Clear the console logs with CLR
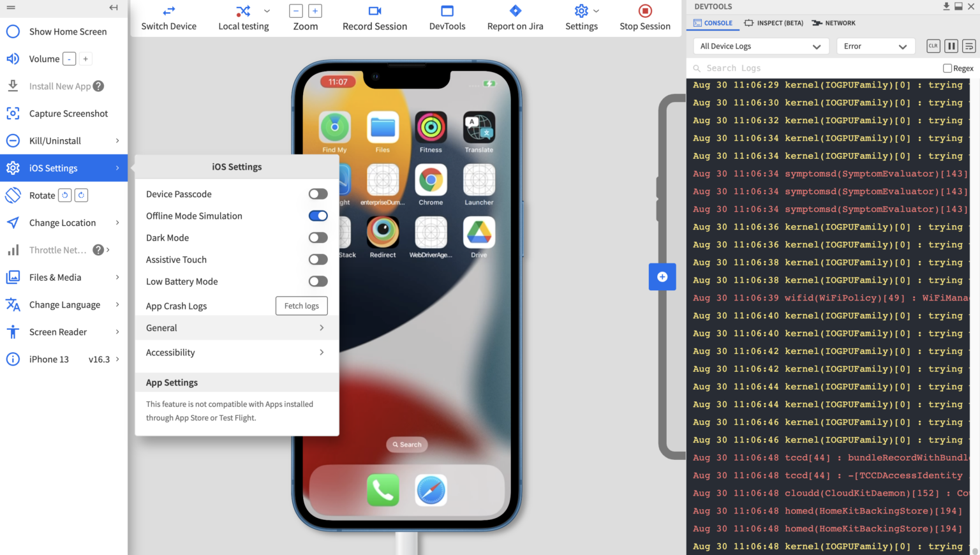Image resolution: width=980 pixels, height=555 pixels. tap(933, 46)
